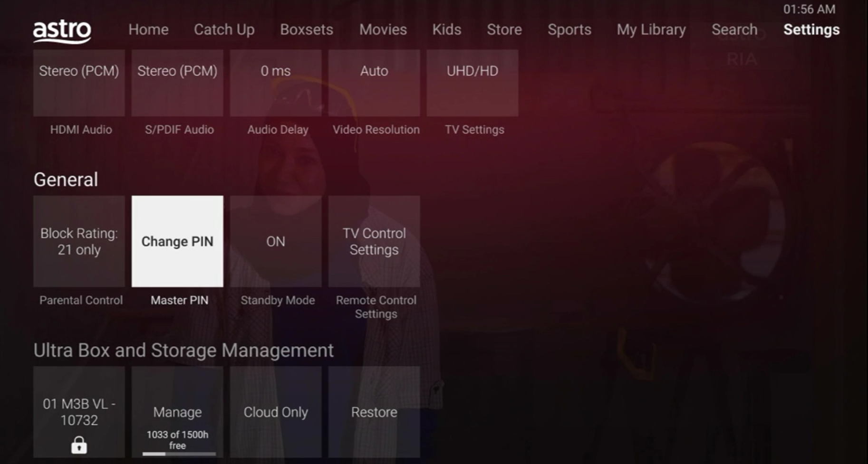Click the HDMI Audio label
This screenshot has width=868, height=464.
[81, 130]
